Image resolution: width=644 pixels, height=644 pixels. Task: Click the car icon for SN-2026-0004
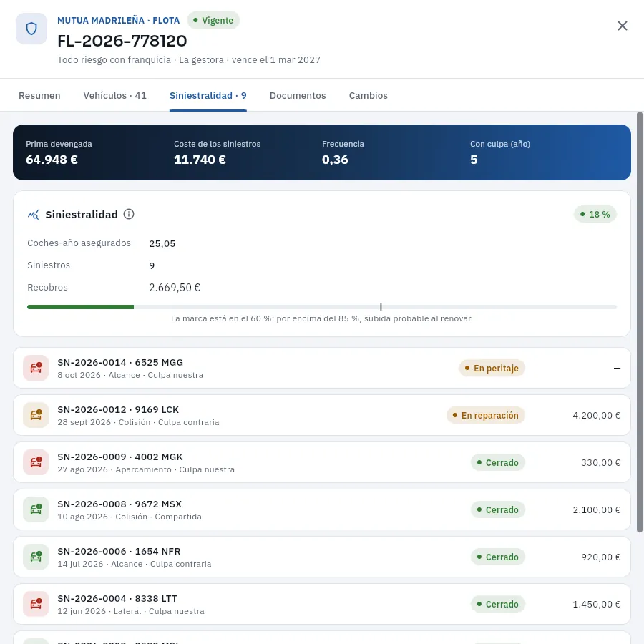pyautogui.click(x=36, y=604)
